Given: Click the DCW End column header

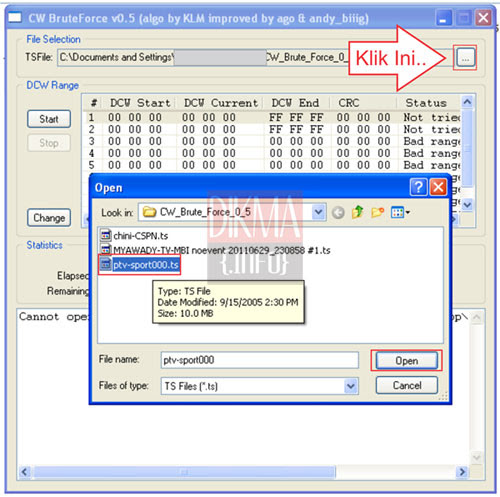Looking at the screenshot, I should 295,103.
